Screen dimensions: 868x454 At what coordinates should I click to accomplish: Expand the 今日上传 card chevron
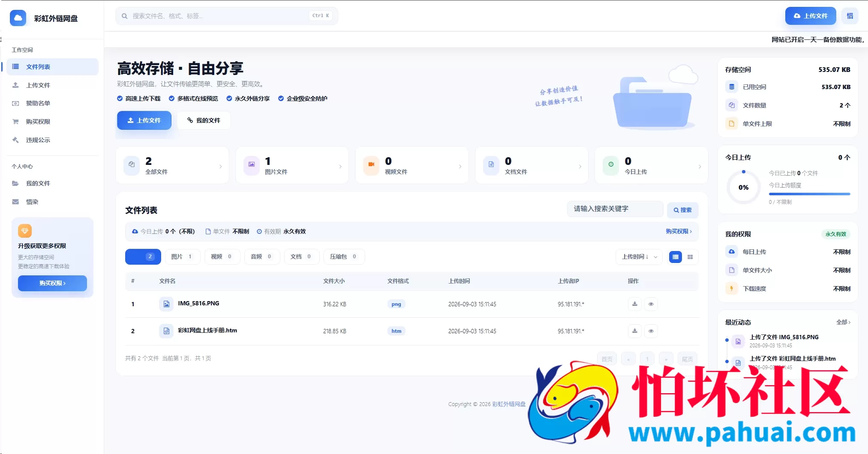tap(700, 167)
